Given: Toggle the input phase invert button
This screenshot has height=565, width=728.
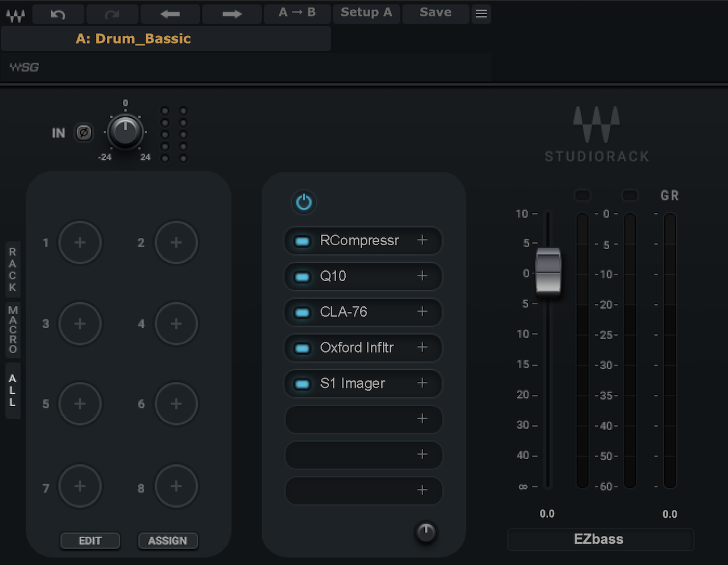Looking at the screenshot, I should (84, 133).
